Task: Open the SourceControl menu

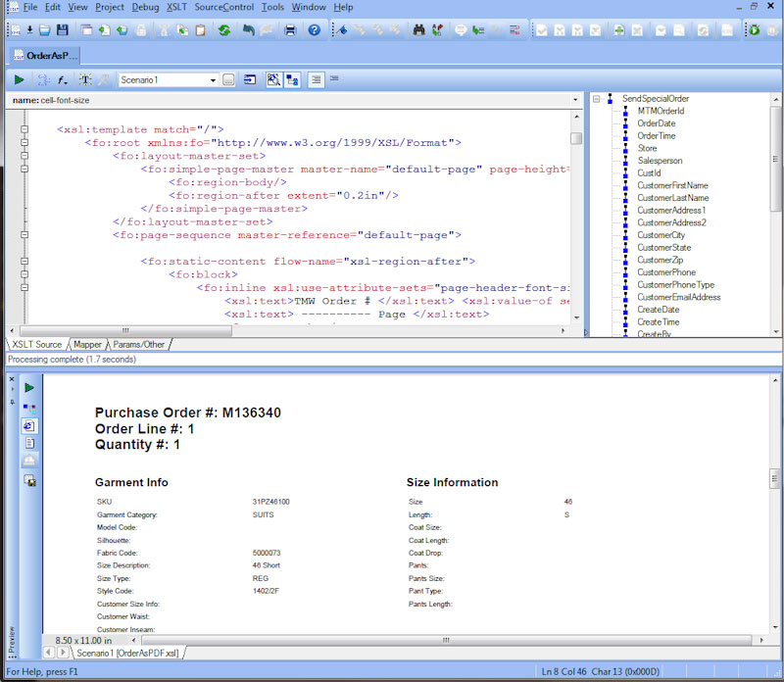Action: point(223,7)
